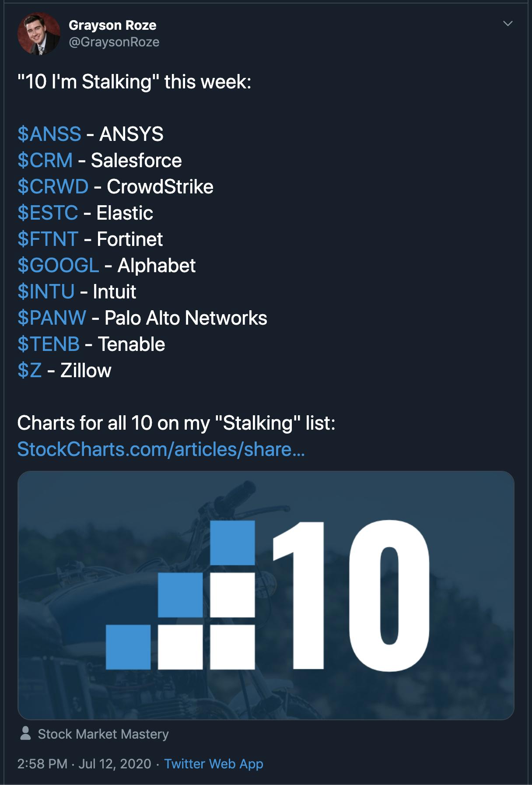Open the Stock Market Mastery card title

[103, 734]
